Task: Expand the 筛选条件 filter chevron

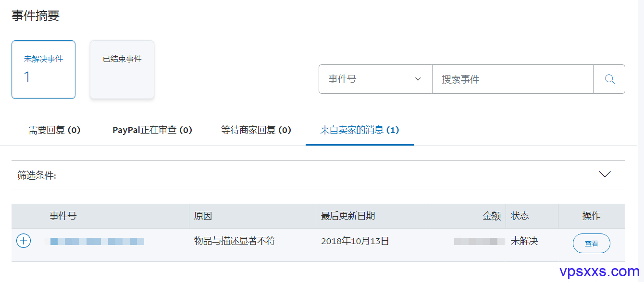Action: pyautogui.click(x=605, y=174)
